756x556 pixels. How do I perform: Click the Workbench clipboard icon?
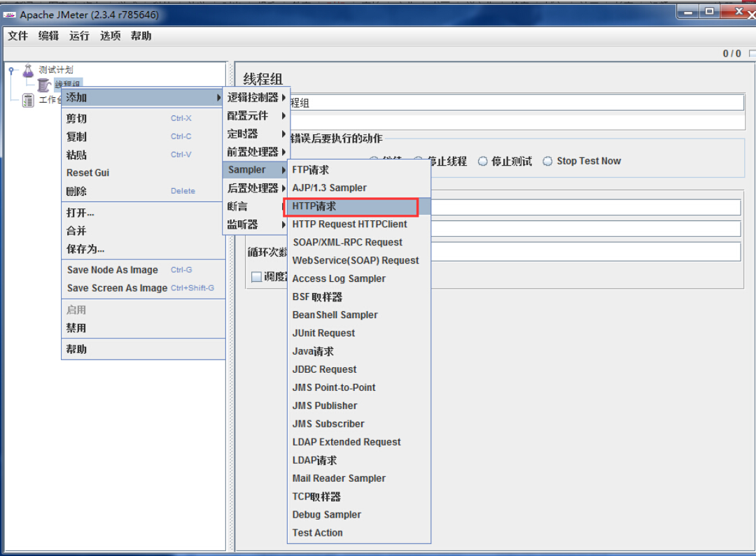28,101
